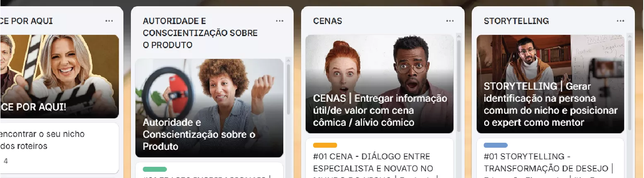Open "Autoridade e Conscientização sobre o Produto" cover card
The image size is (644, 178).
pos(209,108)
